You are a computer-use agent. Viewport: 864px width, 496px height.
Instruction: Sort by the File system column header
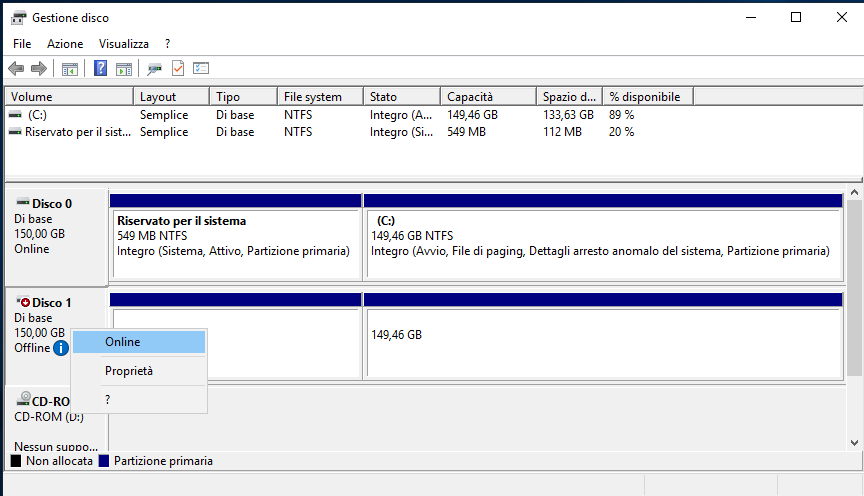[x=320, y=96]
